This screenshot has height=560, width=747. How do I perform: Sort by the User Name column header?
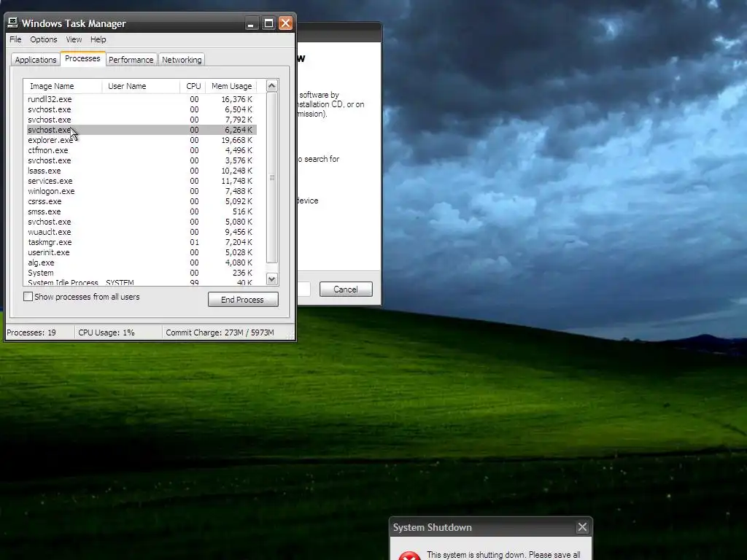click(x=141, y=86)
